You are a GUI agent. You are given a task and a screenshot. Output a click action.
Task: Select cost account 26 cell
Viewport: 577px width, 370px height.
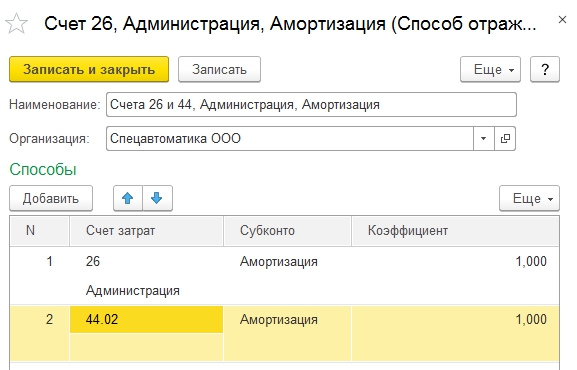click(x=146, y=261)
